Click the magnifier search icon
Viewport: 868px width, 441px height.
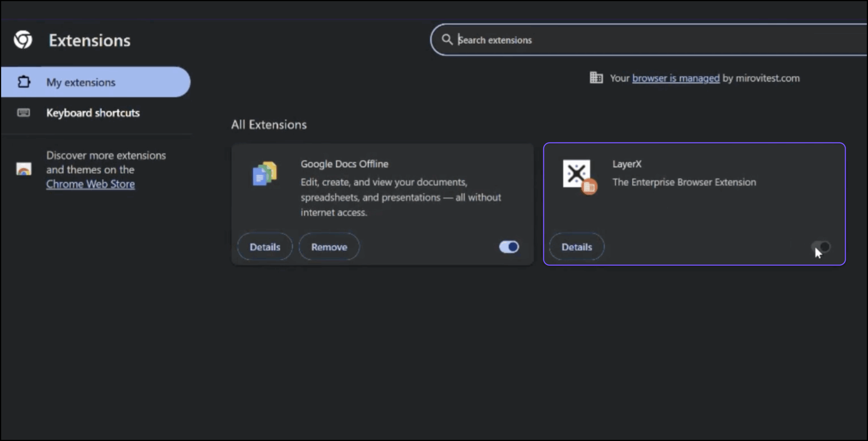pyautogui.click(x=447, y=40)
